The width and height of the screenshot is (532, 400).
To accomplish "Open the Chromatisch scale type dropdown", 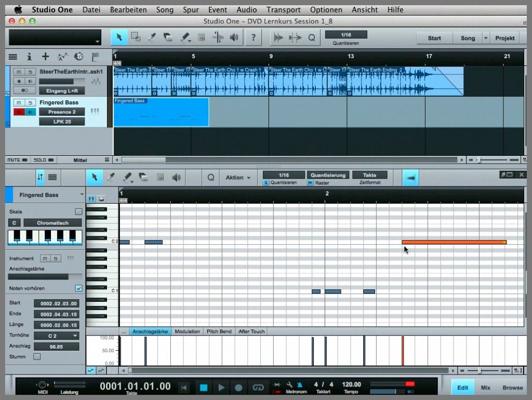I will pos(52,223).
